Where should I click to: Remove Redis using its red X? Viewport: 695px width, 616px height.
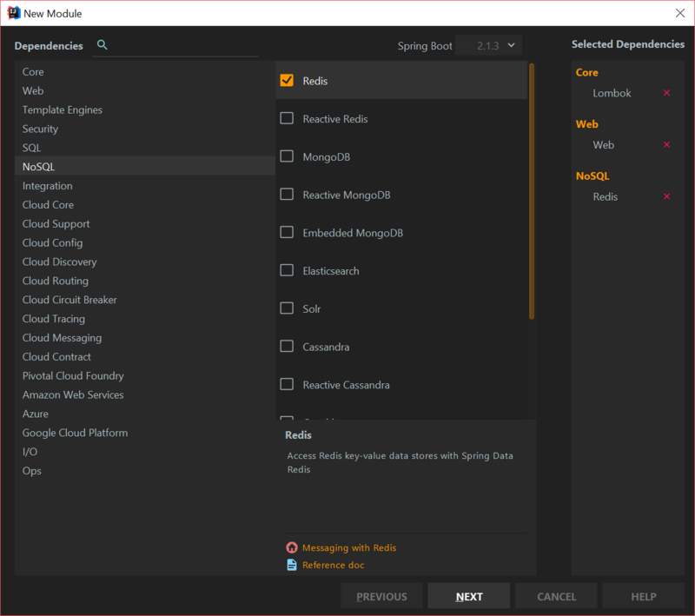(666, 197)
